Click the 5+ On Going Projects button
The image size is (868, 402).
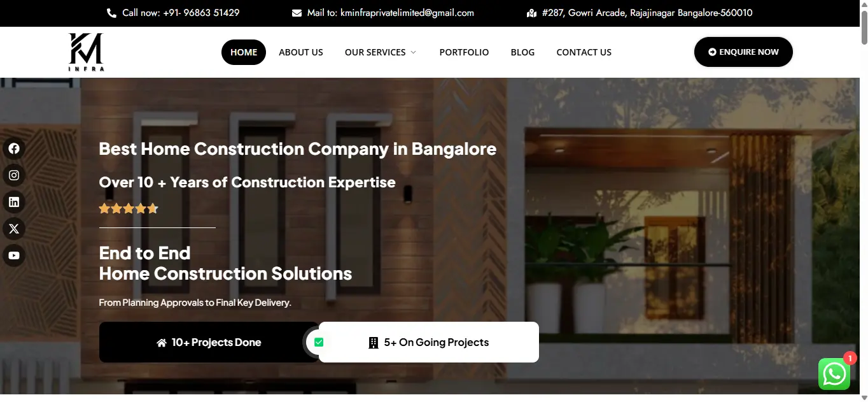[429, 342]
